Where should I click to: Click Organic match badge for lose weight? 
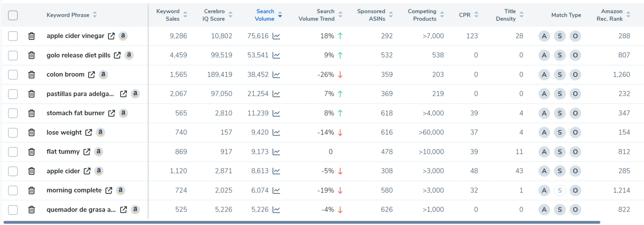(575, 132)
